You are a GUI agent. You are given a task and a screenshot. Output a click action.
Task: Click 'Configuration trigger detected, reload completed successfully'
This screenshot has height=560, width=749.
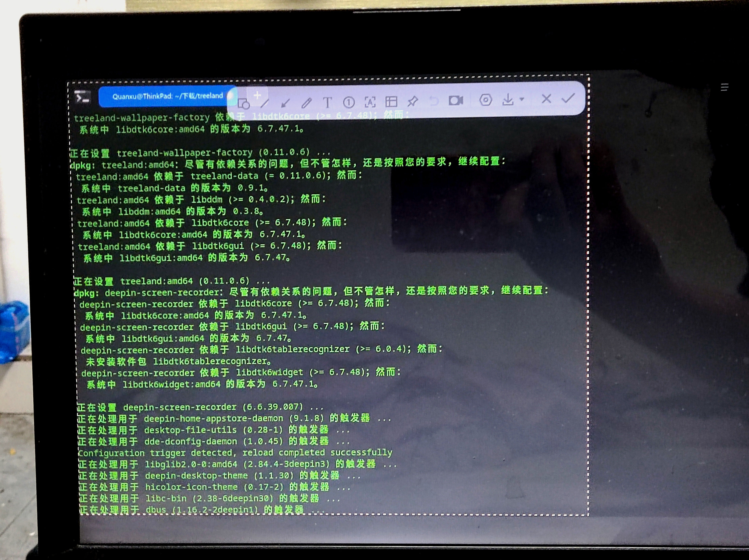(235, 453)
